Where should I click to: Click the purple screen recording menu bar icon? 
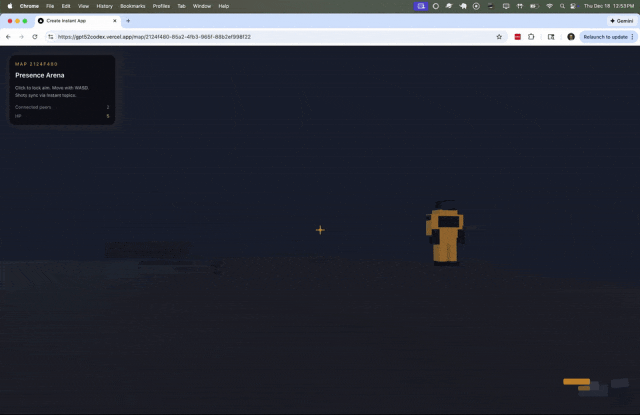coord(421,6)
